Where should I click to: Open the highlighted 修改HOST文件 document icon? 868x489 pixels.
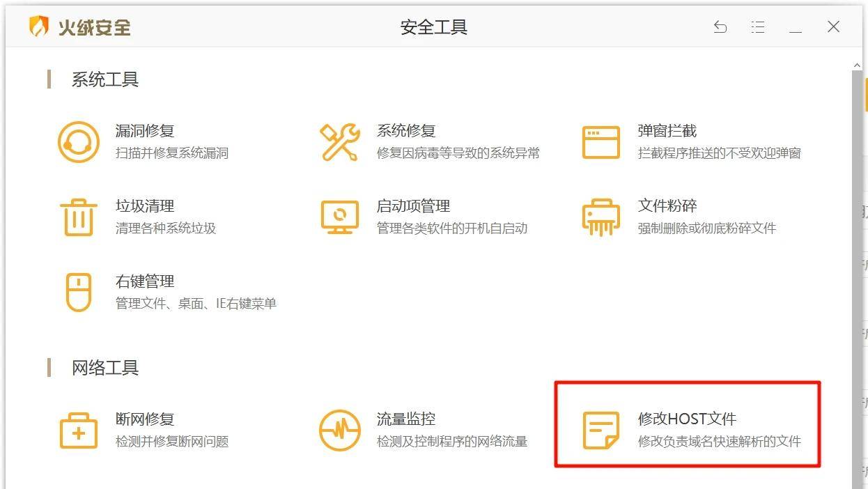click(599, 430)
